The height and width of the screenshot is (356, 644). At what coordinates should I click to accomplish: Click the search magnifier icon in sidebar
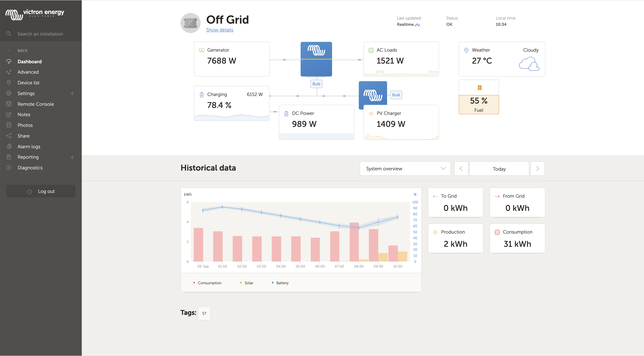pos(9,34)
